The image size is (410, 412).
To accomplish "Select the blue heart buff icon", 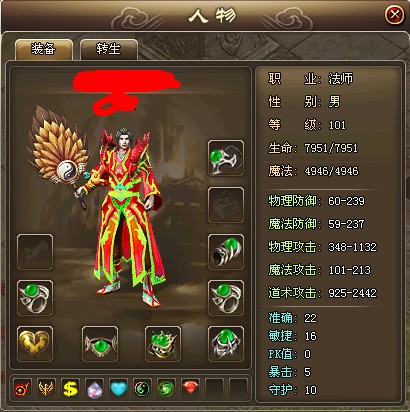I will (x=118, y=388).
